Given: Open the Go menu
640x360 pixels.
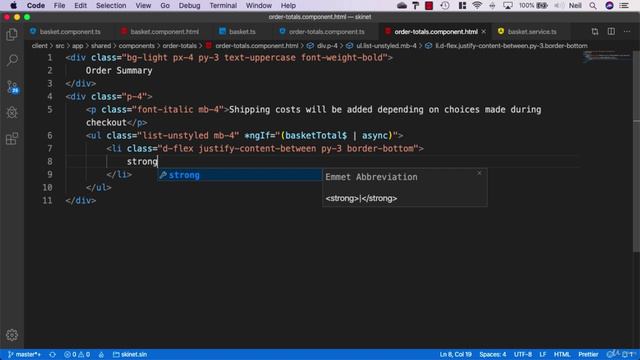Looking at the screenshot, I should click(x=165, y=5).
